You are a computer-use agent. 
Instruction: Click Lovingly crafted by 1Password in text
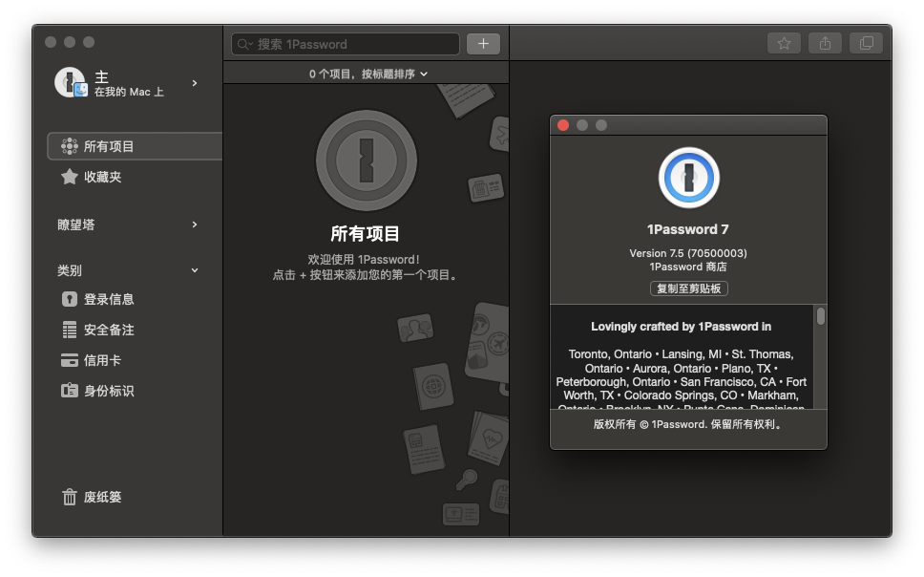click(682, 327)
